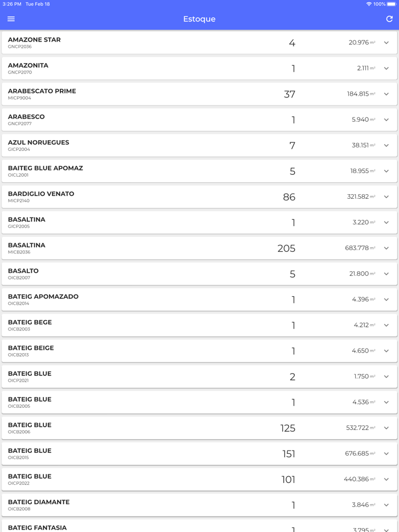Screen dimensions: 399x532
Task: Expand ARABESCATO PRIME details chevron
Action: pos(386,94)
